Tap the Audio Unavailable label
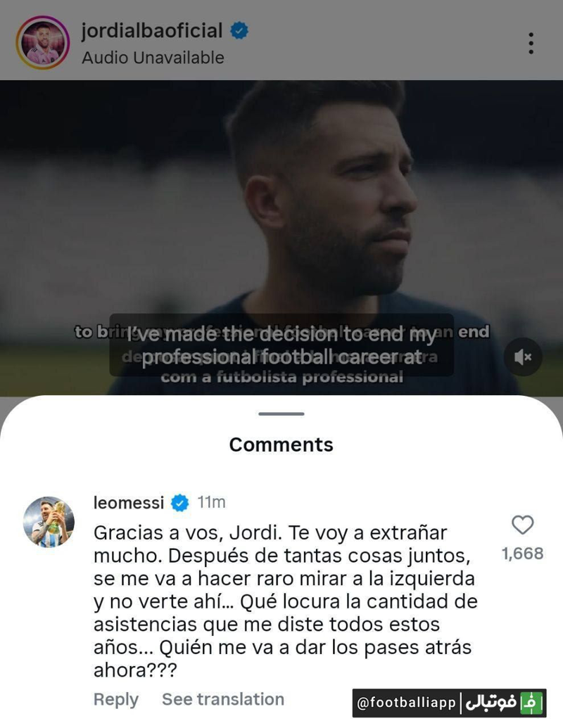 [x=153, y=58]
